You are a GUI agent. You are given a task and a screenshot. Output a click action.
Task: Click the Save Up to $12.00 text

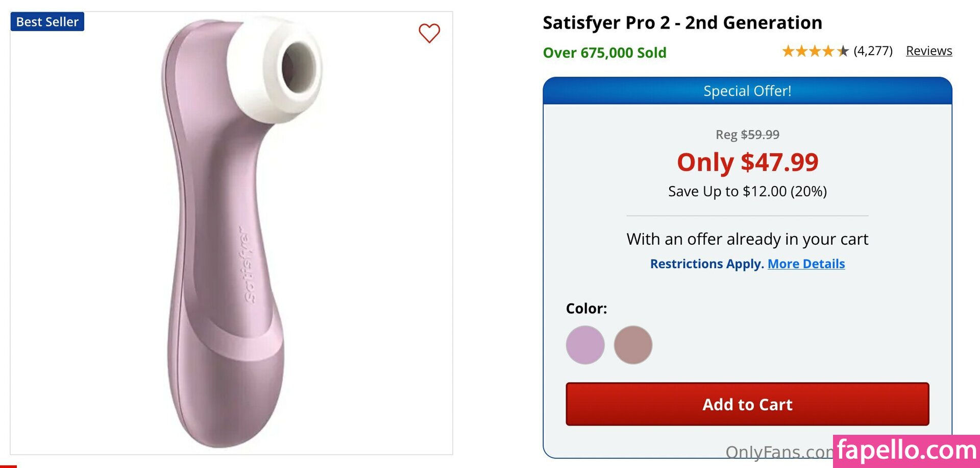click(747, 191)
